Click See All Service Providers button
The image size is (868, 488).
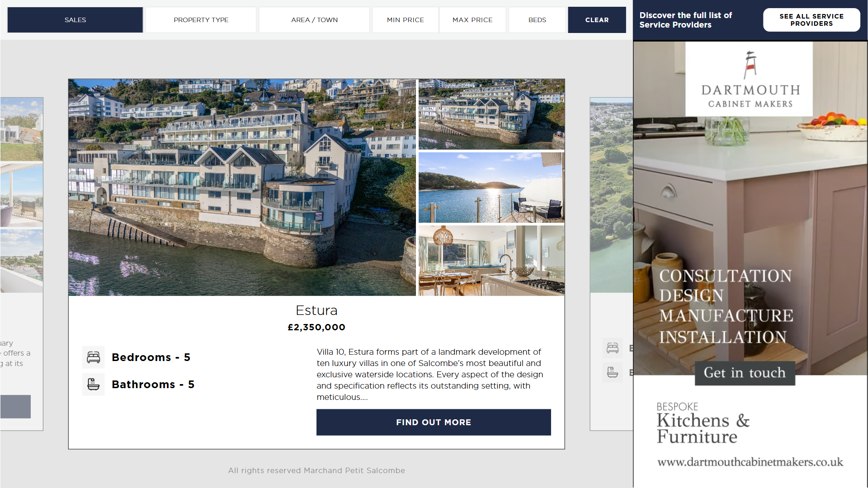point(811,20)
